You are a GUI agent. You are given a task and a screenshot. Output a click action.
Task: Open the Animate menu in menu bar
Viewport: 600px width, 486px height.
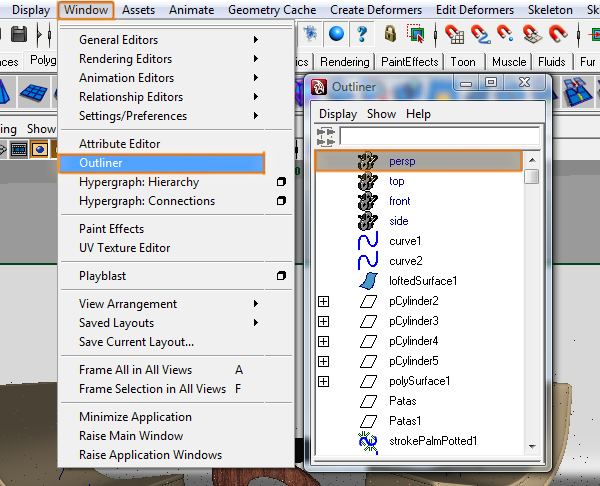[x=191, y=10]
